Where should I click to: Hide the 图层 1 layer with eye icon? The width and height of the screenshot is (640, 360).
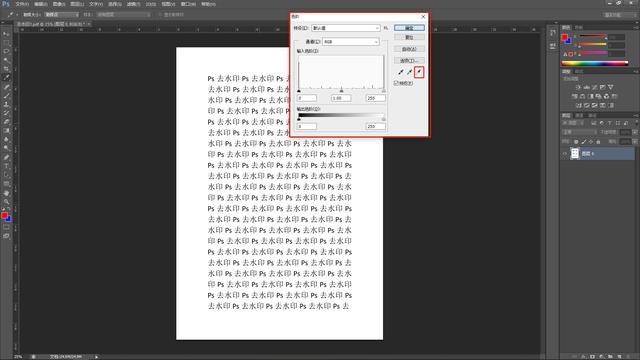coord(565,153)
